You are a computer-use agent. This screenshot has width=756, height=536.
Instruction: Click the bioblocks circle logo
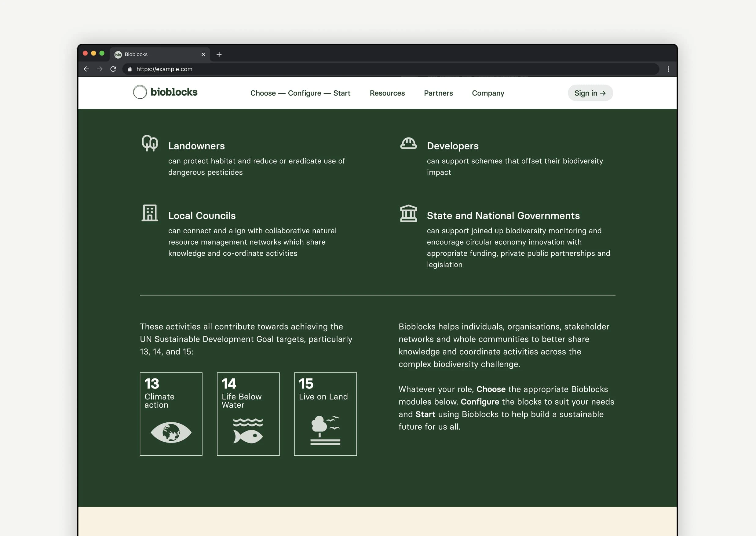click(140, 92)
